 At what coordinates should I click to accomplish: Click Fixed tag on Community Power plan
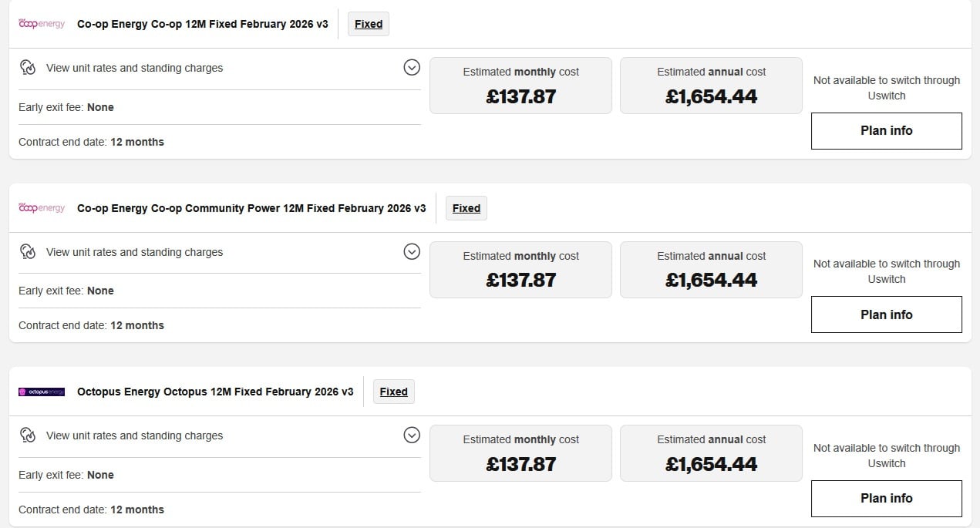[x=466, y=208]
